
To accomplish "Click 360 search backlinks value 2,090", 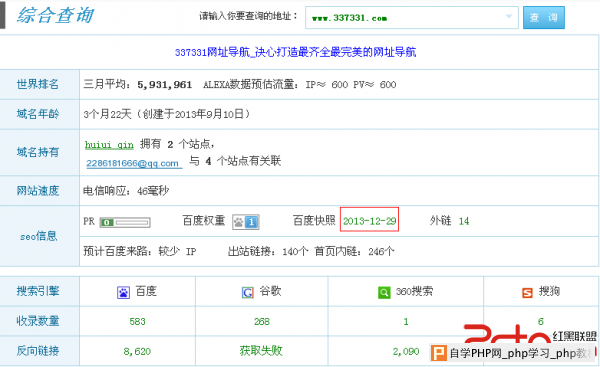I will 406,351.
